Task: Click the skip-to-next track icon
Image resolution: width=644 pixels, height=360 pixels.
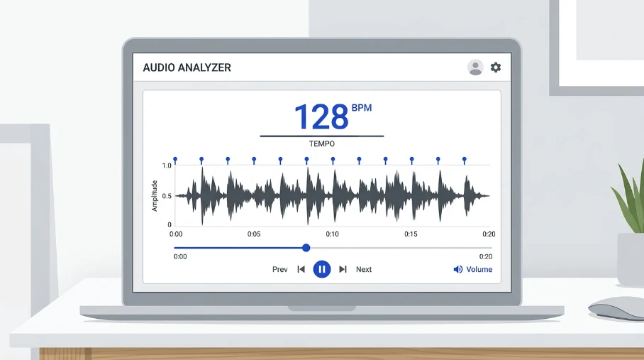Action: tap(343, 269)
